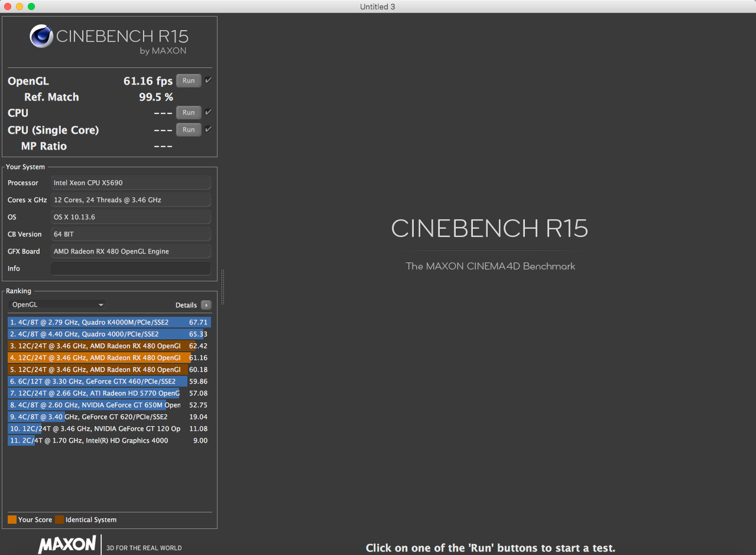Click the CB Version field showing 64 BIT

point(131,234)
